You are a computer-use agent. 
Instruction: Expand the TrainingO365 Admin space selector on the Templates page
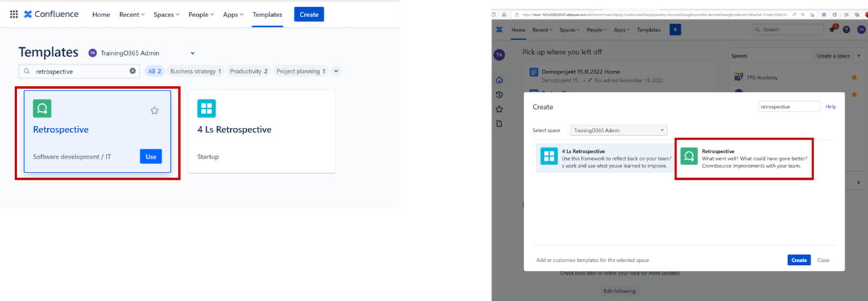point(192,53)
